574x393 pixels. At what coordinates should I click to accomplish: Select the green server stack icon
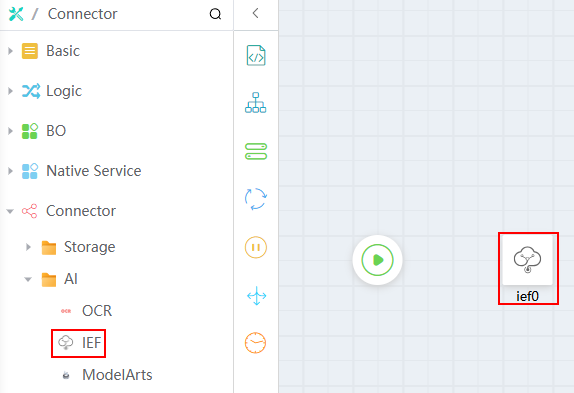point(256,151)
